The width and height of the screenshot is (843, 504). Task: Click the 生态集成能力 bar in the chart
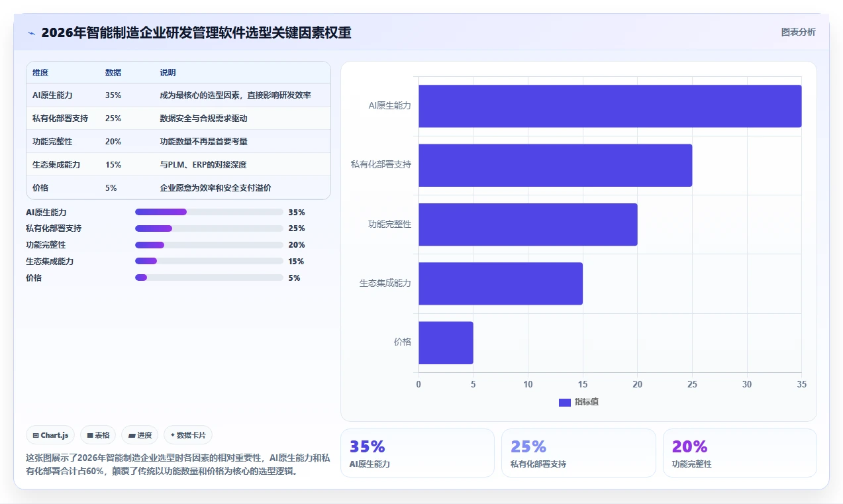(501, 283)
